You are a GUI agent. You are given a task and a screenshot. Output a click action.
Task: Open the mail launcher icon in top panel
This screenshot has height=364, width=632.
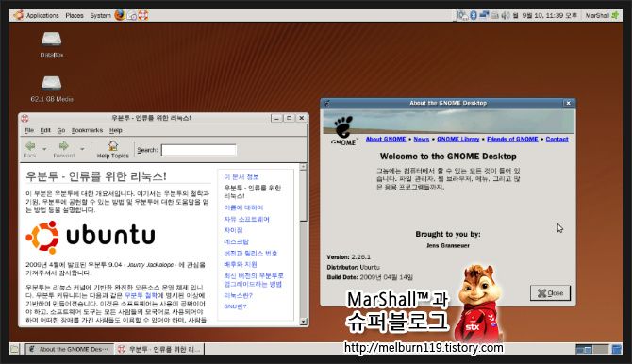coord(132,16)
